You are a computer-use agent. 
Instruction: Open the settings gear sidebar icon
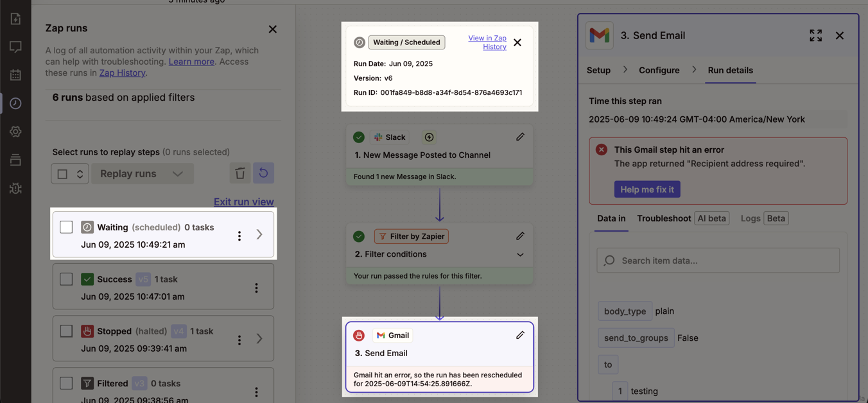click(15, 132)
